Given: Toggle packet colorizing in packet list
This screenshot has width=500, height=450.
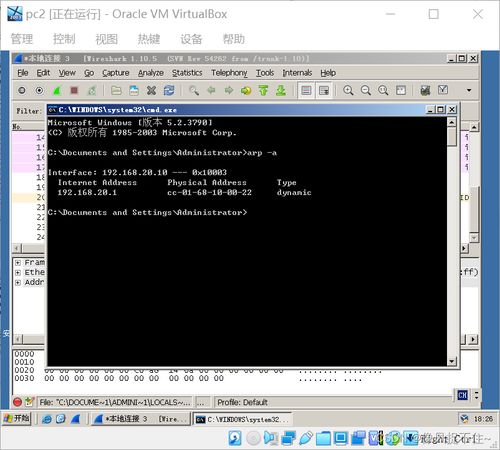Looking at the screenshot, I should pos(306,90).
